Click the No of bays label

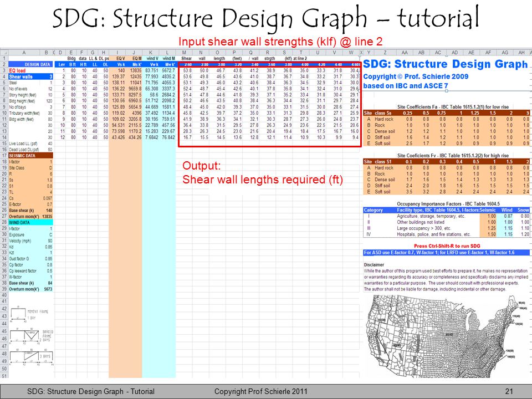coord(17,107)
